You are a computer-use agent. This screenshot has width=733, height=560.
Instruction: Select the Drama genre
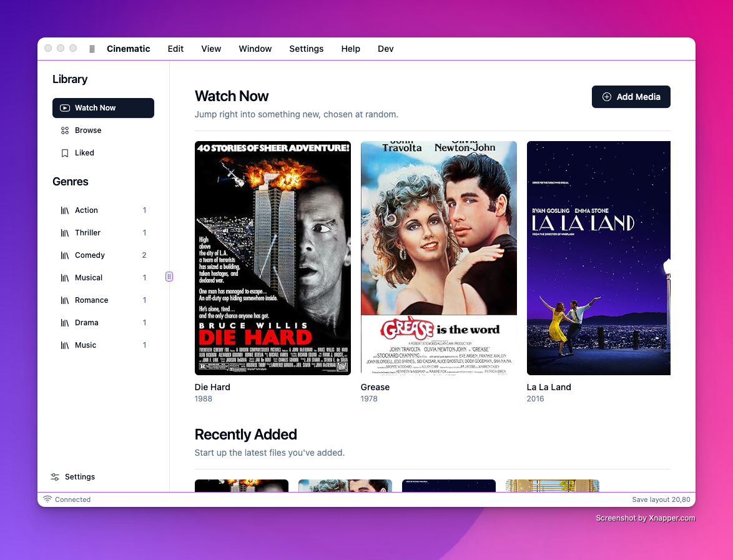click(x=103, y=323)
